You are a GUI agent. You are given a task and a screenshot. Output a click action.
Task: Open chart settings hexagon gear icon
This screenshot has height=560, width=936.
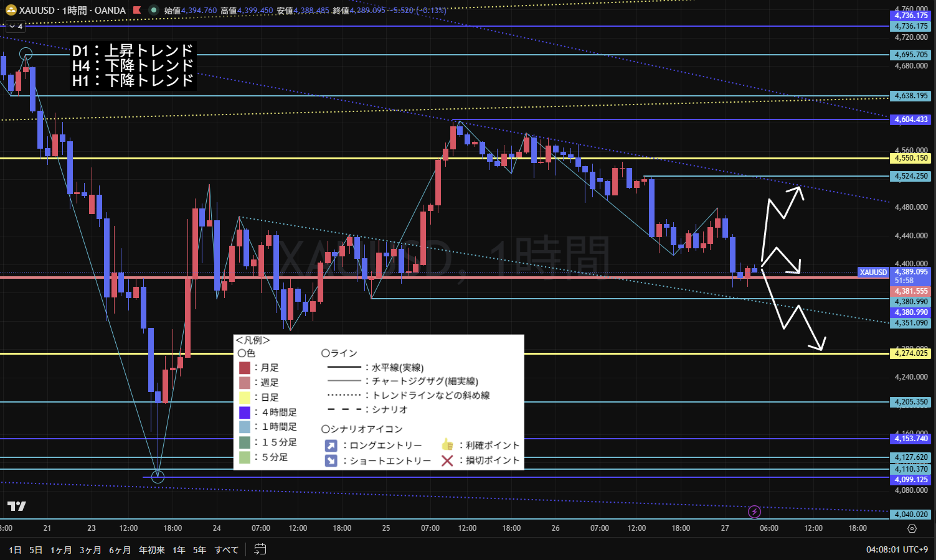tap(912, 528)
